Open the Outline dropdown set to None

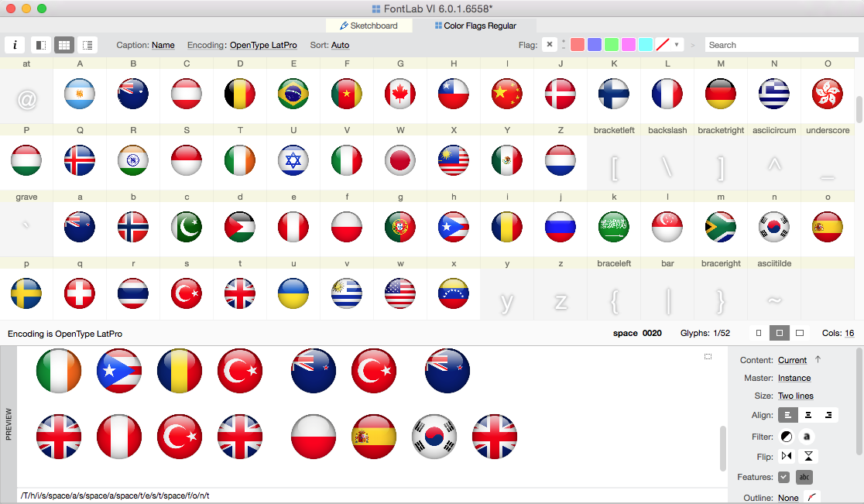pyautogui.click(x=788, y=498)
